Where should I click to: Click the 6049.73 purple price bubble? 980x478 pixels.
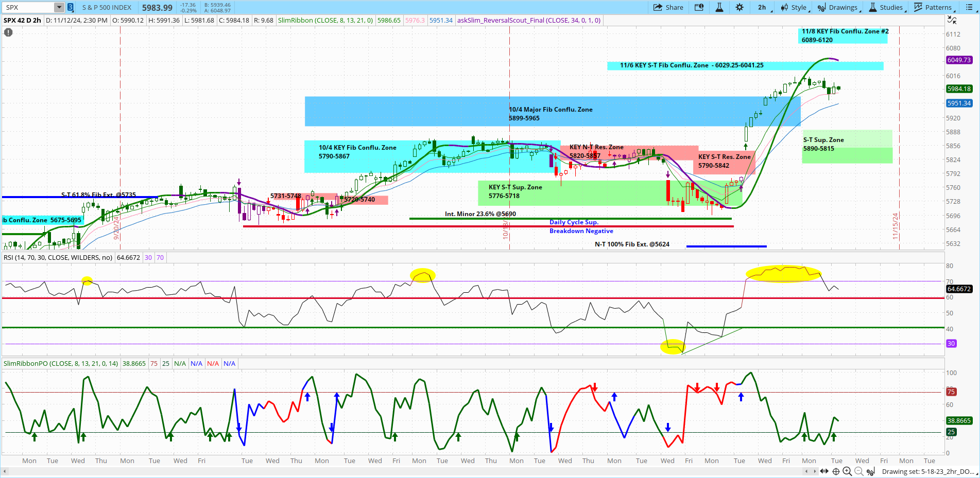pos(959,60)
